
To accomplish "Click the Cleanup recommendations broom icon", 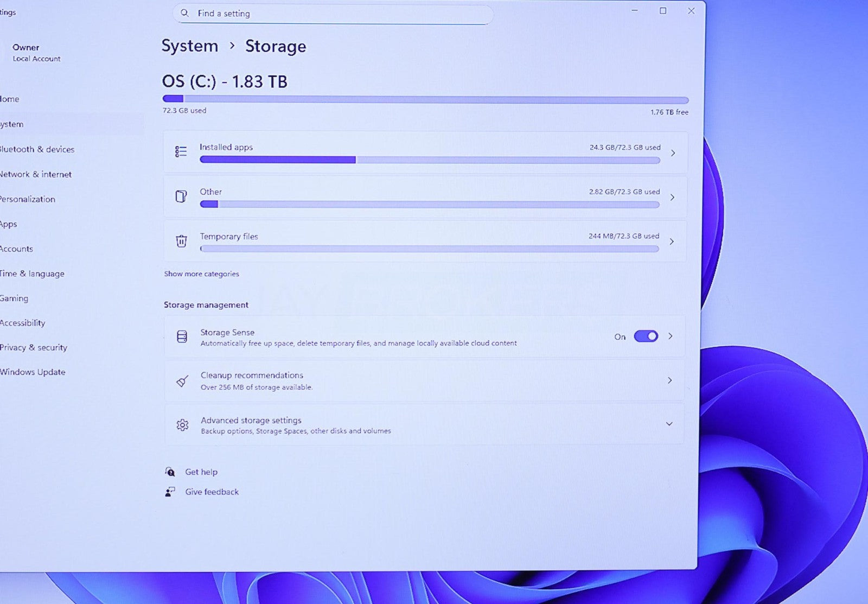I will tap(182, 381).
